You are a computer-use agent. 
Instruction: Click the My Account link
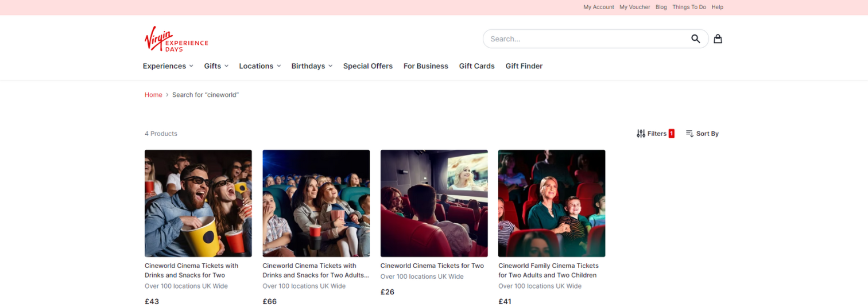click(x=598, y=7)
